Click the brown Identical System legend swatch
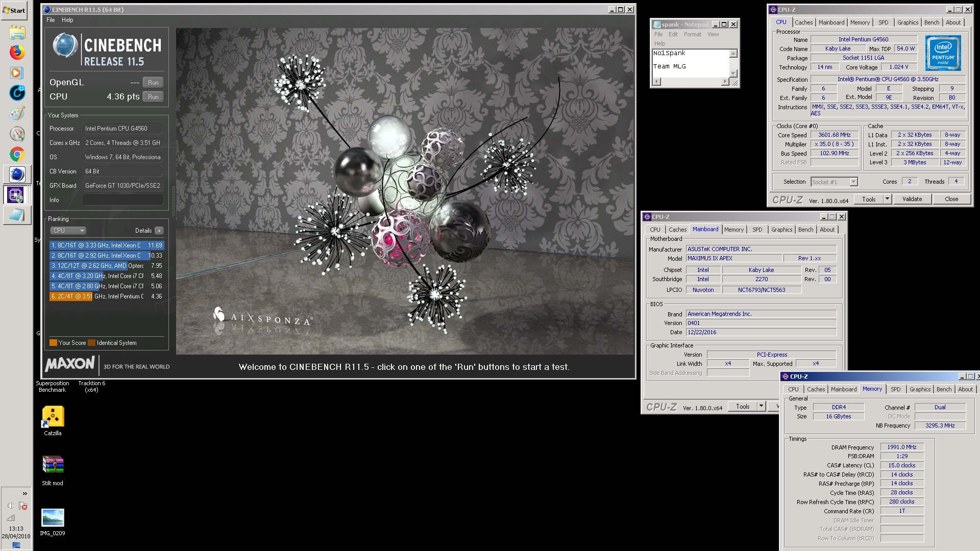Image resolution: width=980 pixels, height=551 pixels. pos(91,343)
